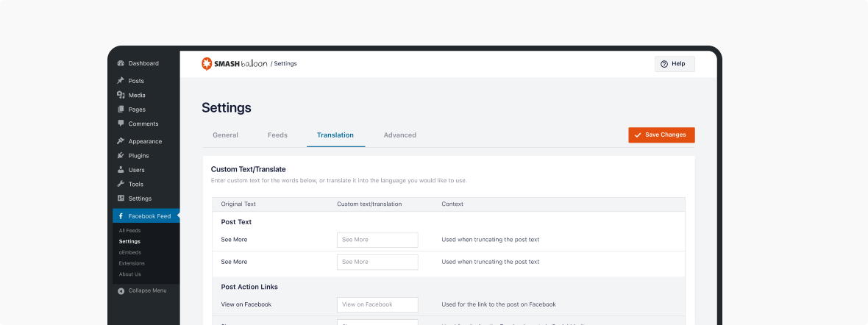Open All Feeds submenu link
The image size is (868, 325).
pyautogui.click(x=129, y=230)
